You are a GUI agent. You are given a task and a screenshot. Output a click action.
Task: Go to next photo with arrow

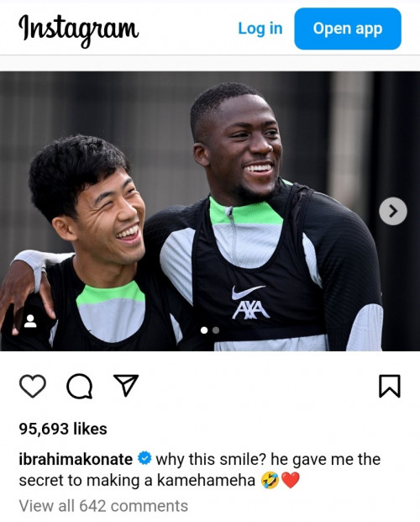[393, 211]
